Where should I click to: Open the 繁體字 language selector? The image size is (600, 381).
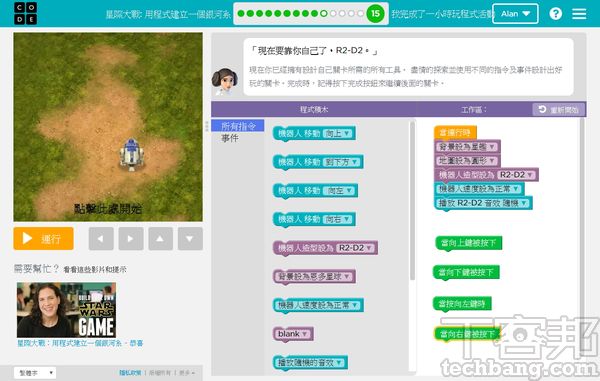pos(34,373)
